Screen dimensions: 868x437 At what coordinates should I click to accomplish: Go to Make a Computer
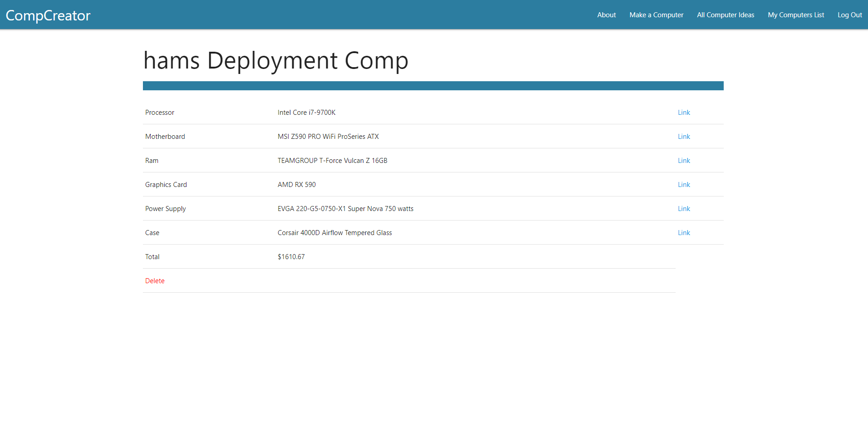(x=656, y=15)
